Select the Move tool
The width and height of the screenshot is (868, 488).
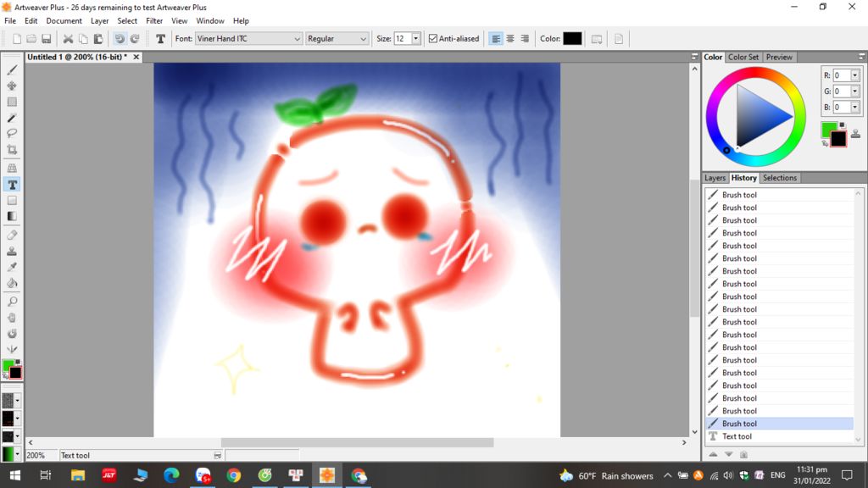(12, 86)
